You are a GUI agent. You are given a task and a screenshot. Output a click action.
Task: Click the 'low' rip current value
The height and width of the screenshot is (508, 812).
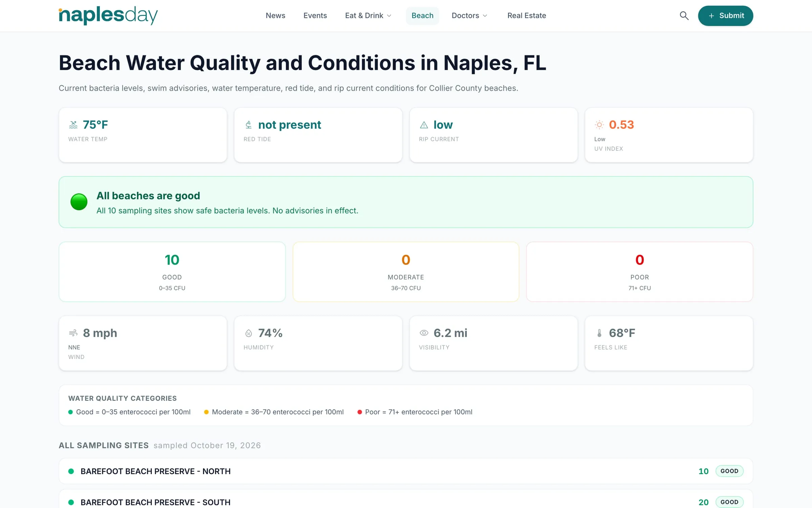443,125
